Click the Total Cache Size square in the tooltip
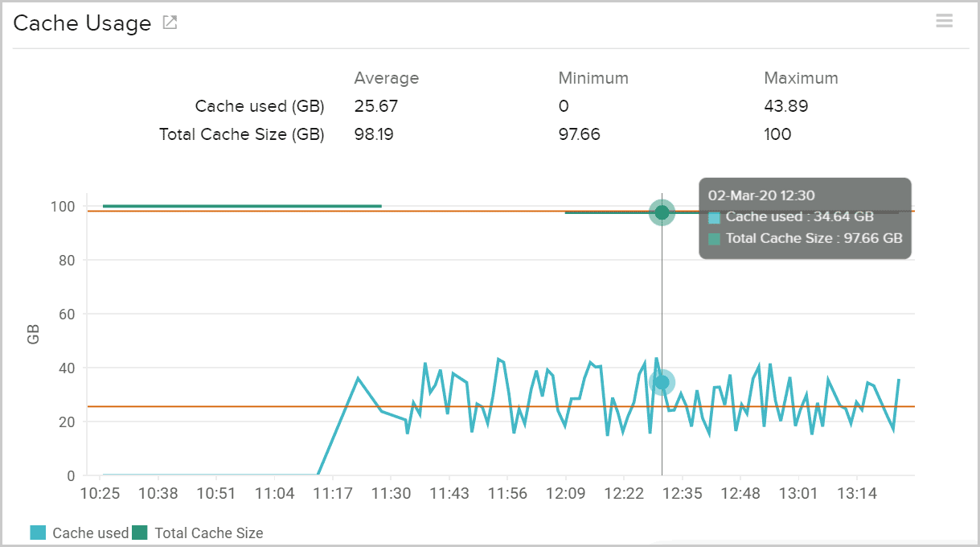This screenshot has height=547, width=980. [x=712, y=238]
